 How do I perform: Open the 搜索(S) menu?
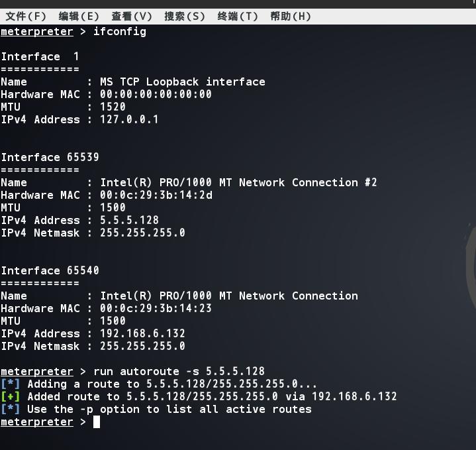[185, 16]
